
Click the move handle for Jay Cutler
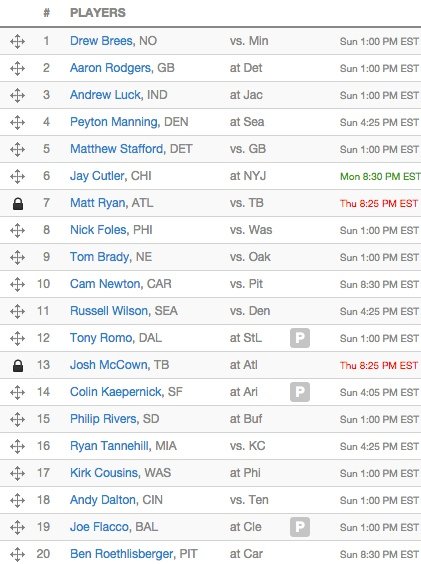pyautogui.click(x=17, y=177)
